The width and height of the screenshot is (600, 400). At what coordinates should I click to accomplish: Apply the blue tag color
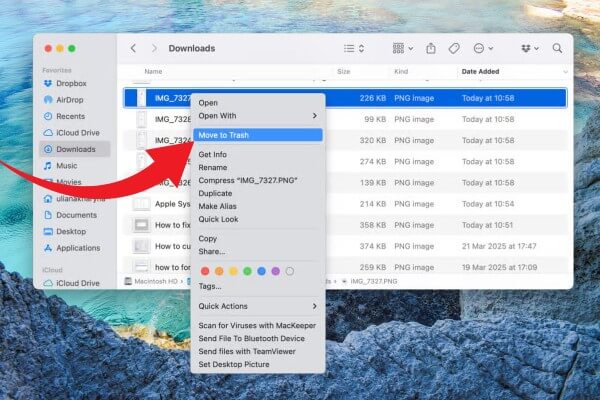point(262,271)
